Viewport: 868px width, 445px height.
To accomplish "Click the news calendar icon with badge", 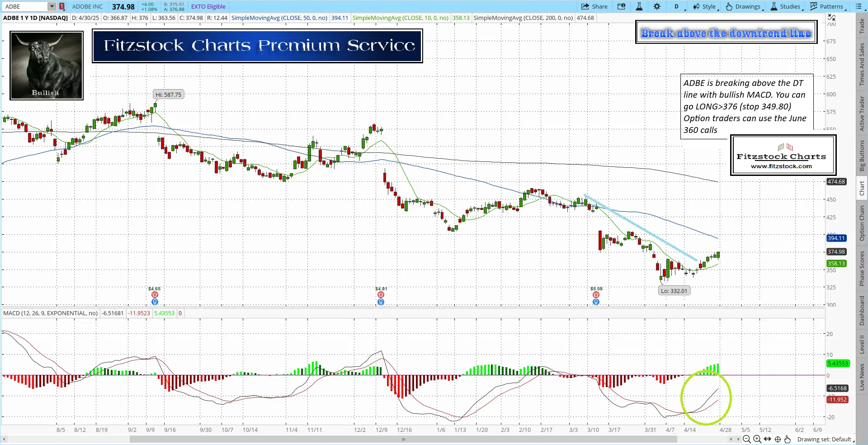I will [622, 6].
